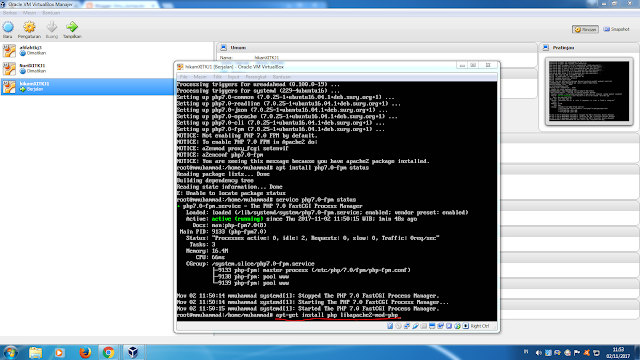Viewport: 640px width, 360px height.
Task: Click VirtualBox icon in taskbar
Action: 133,353
